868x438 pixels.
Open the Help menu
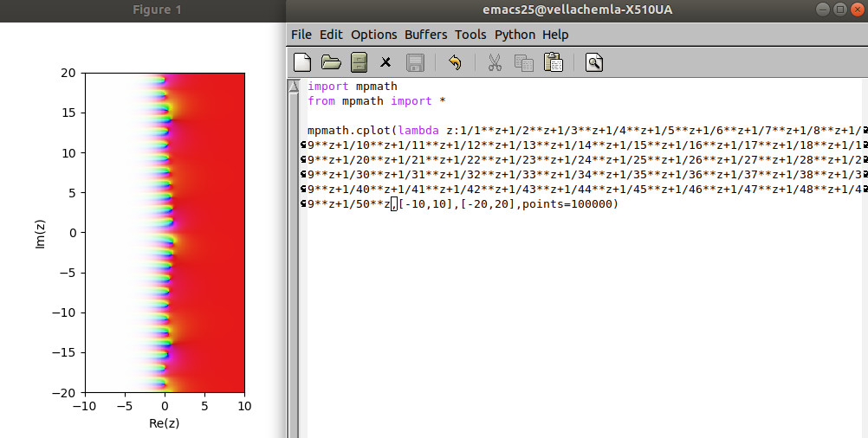click(x=555, y=35)
